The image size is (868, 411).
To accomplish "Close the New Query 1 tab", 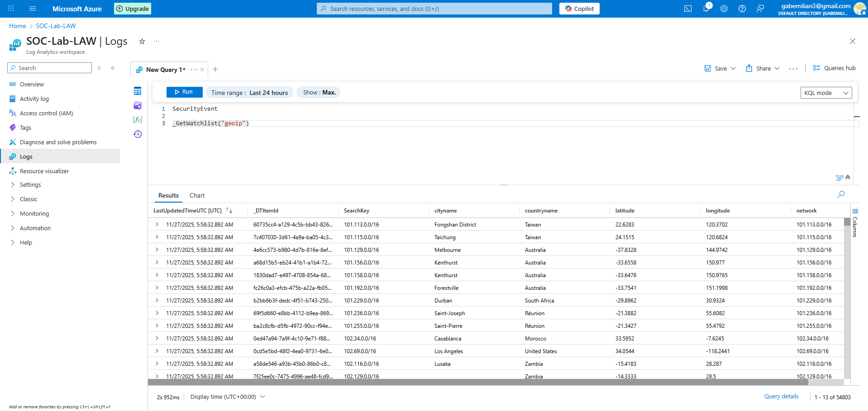I will pyautogui.click(x=202, y=70).
